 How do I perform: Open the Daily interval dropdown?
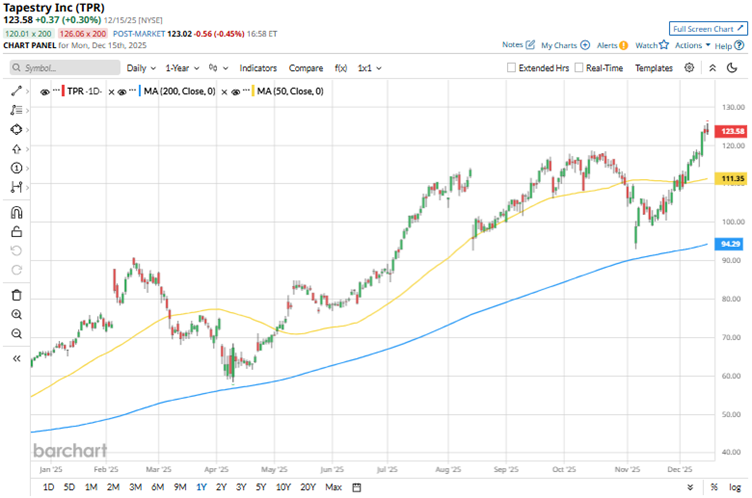141,68
